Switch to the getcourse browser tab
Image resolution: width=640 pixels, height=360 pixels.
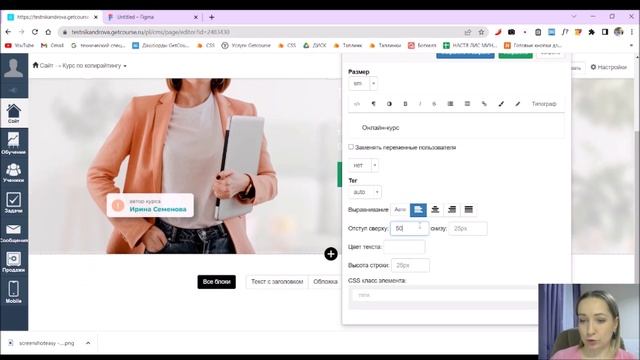52,17
